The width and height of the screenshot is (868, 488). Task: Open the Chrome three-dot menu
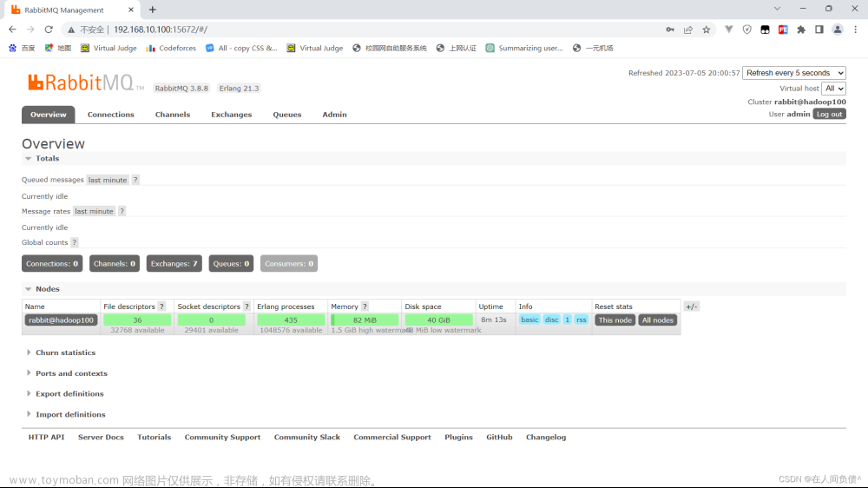tap(855, 30)
